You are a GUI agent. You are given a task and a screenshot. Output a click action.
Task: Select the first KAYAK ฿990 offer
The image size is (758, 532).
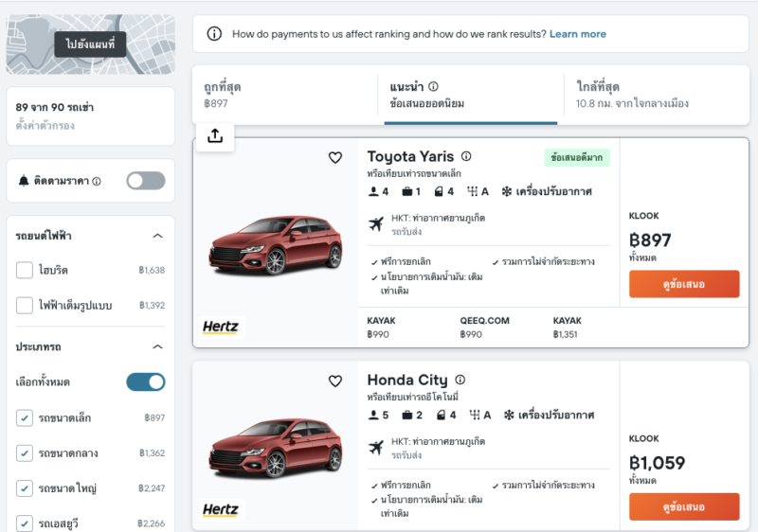point(382,328)
